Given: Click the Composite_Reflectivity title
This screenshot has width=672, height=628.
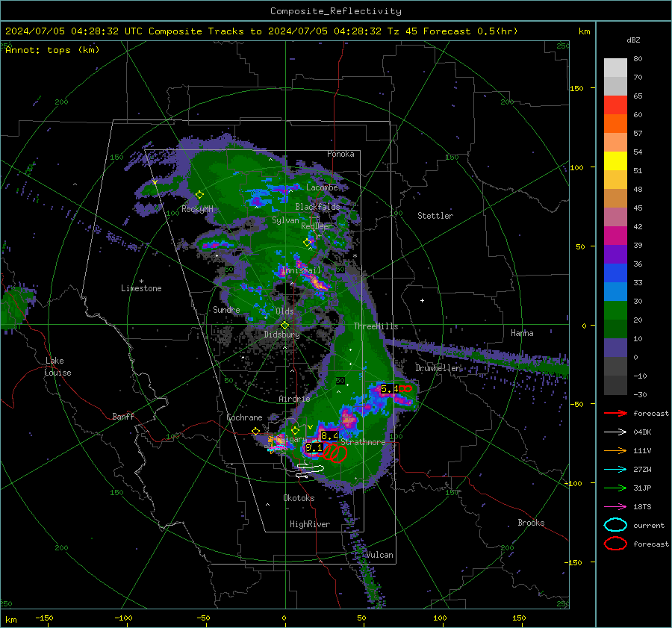Looking at the screenshot, I should click(x=335, y=11).
